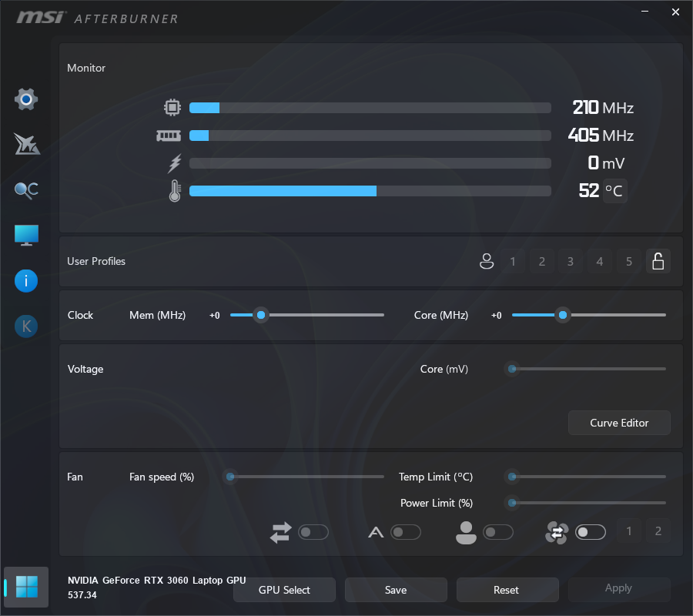Image resolution: width=693 pixels, height=616 pixels.
Task: Minimize the Afterburner window
Action: coord(644,12)
